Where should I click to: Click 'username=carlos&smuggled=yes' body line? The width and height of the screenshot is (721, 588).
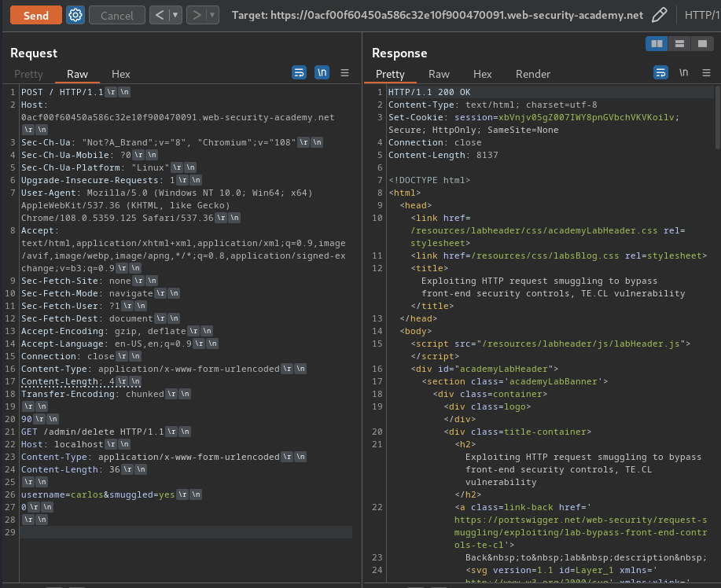98,494
